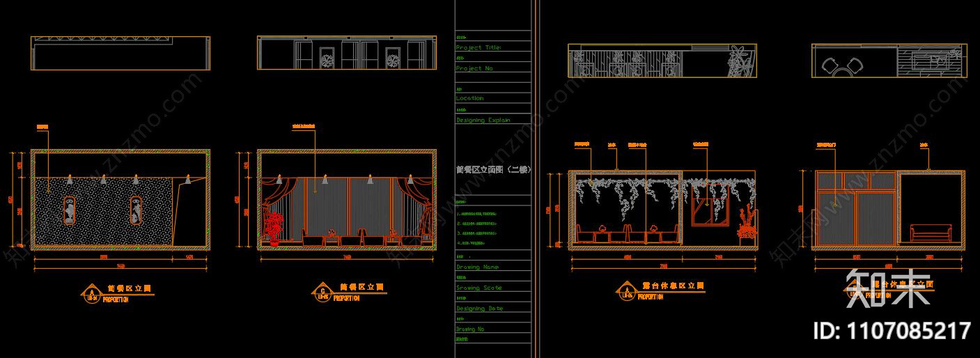This screenshot has width=980, height=358.
Task: Select the potted plant in top plan strip
Action: tap(739, 61)
